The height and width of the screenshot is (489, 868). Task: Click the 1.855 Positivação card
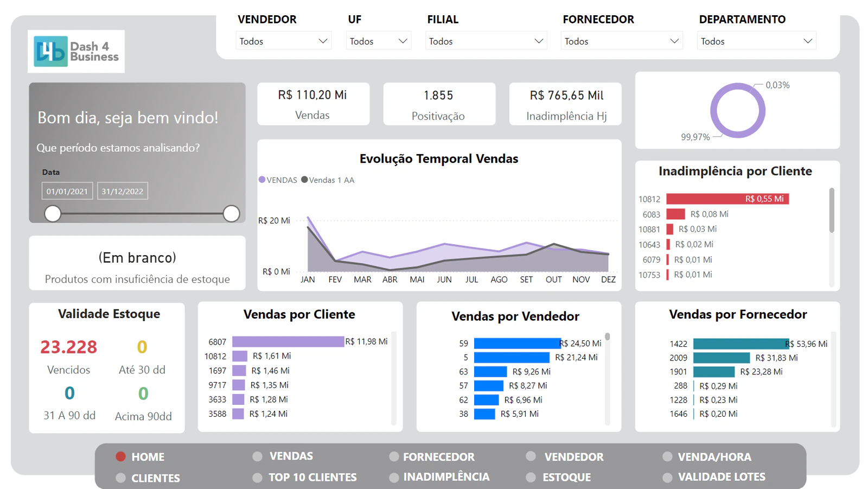pos(439,104)
